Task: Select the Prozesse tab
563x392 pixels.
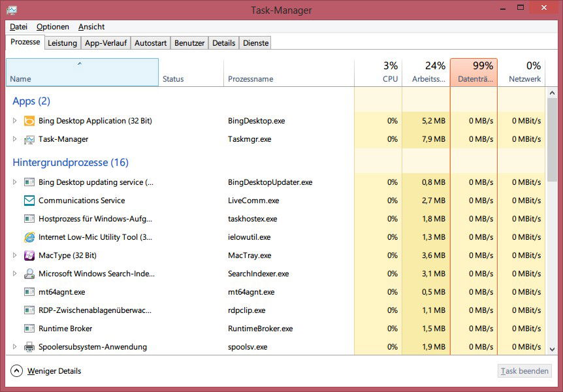Action: tap(25, 42)
